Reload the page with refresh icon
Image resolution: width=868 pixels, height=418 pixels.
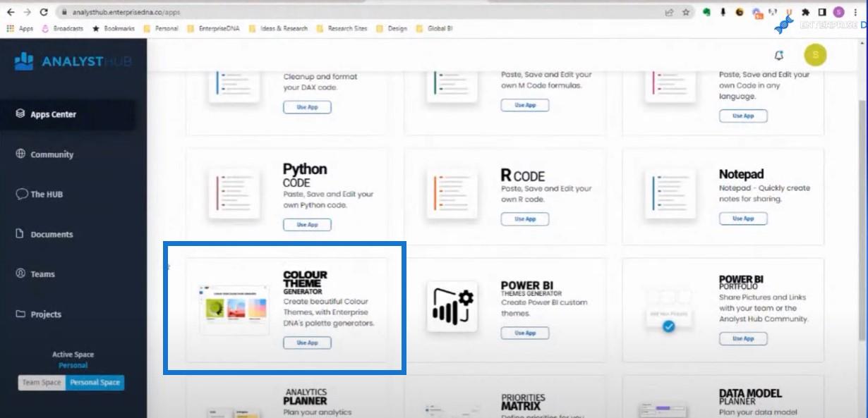[x=44, y=12]
